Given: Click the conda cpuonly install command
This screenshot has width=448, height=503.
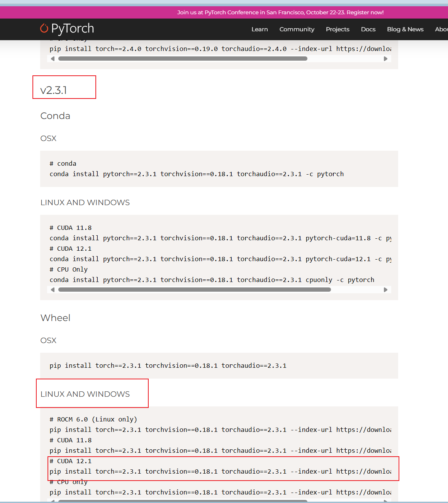Looking at the screenshot, I should point(212,280).
